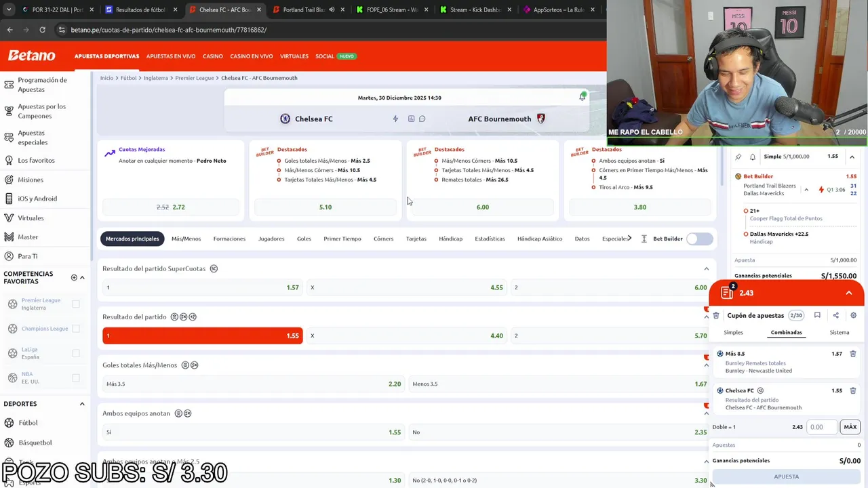Select the 5.10 Bet Builder highlight odds

[x=325, y=207]
